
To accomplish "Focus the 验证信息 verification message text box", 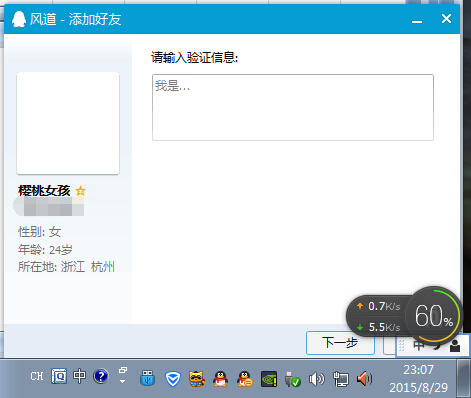I will [x=293, y=107].
